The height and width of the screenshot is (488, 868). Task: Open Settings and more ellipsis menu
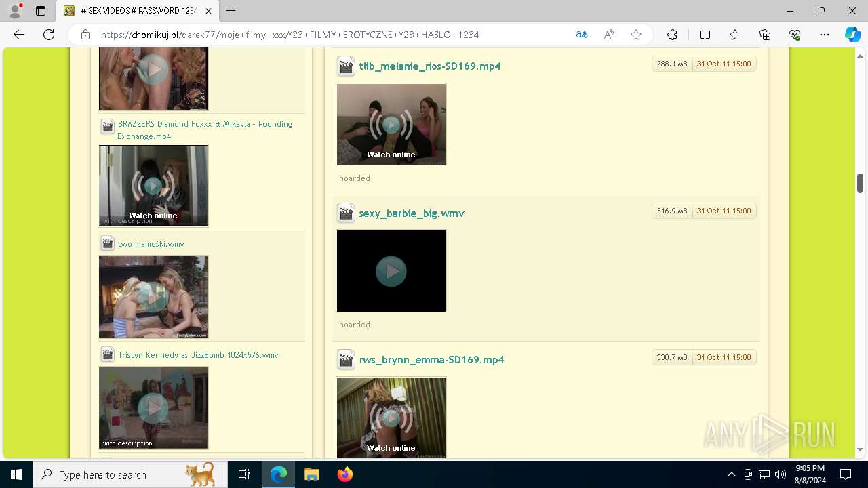825,35
